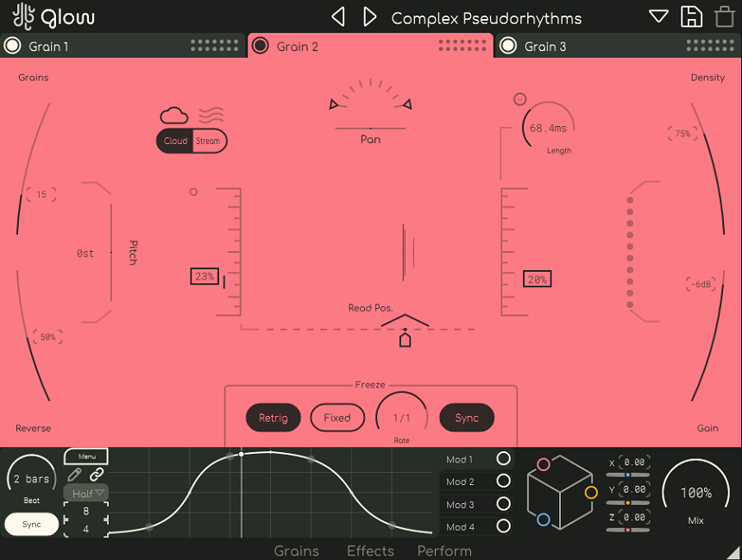This screenshot has height=560, width=742.
Task: Open the preset list dropdown triangle
Action: point(658,16)
